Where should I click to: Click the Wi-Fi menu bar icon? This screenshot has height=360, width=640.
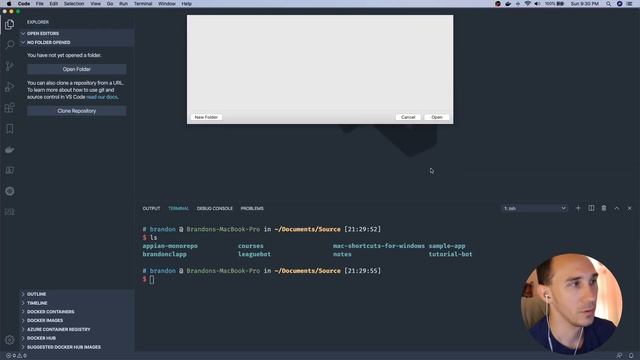(527, 4)
